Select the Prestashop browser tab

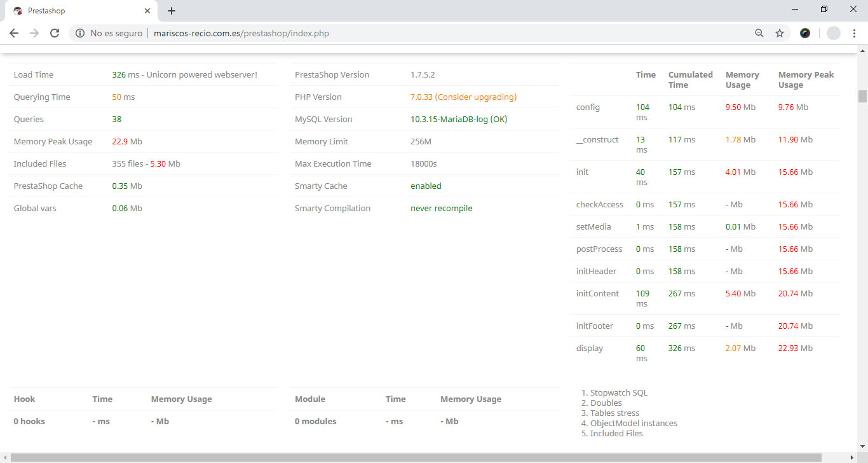pos(81,11)
